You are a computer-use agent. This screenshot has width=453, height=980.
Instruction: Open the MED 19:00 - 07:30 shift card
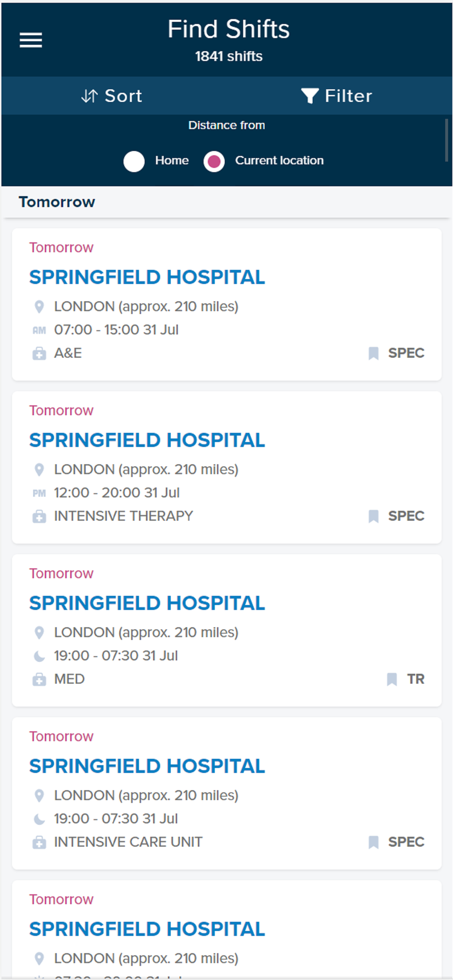pyautogui.click(x=227, y=630)
